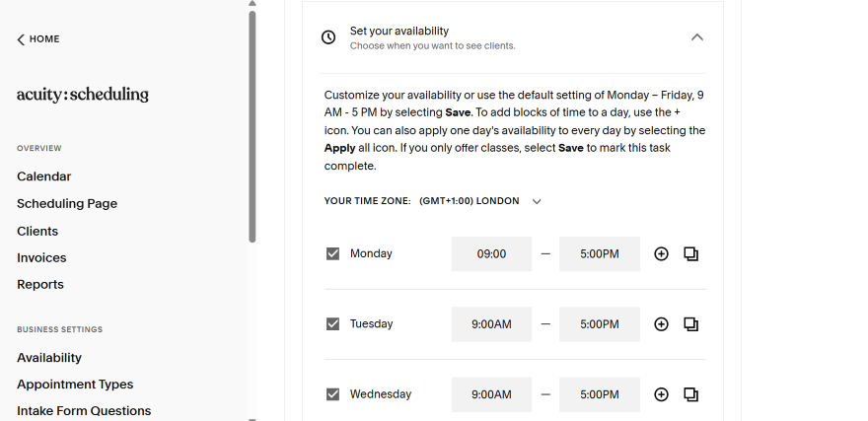Collapse the Set your availability section
868x421 pixels.
(x=697, y=37)
